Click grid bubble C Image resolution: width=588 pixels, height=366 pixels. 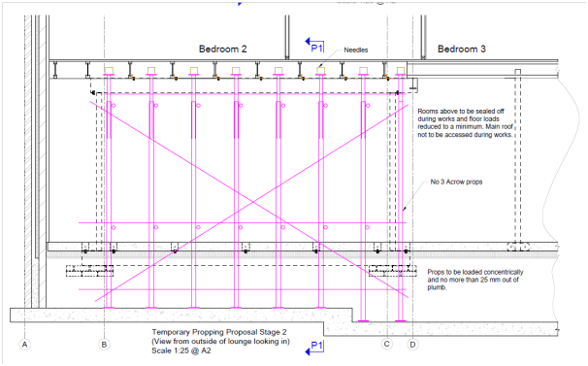(x=387, y=344)
